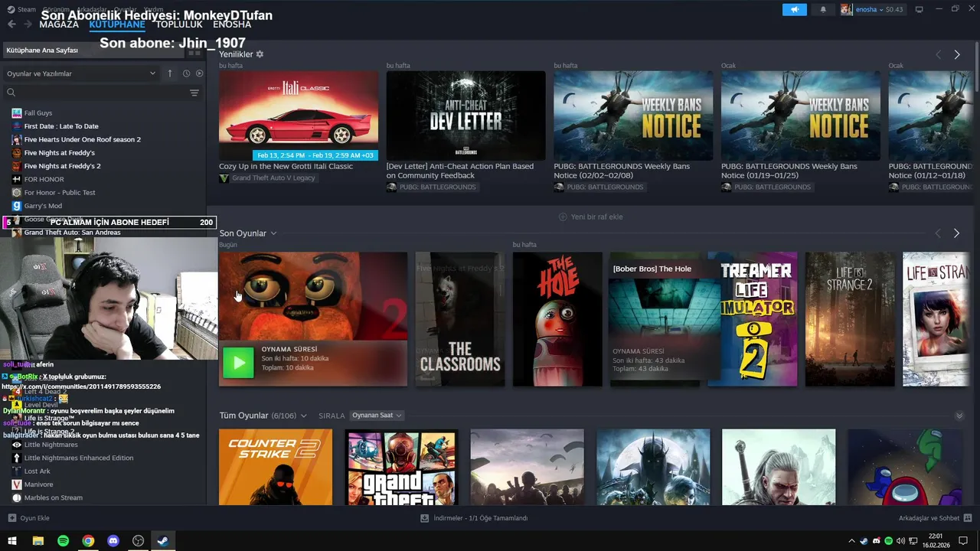
Task: Select First Date : Late To Date
Action: pyautogui.click(x=61, y=126)
